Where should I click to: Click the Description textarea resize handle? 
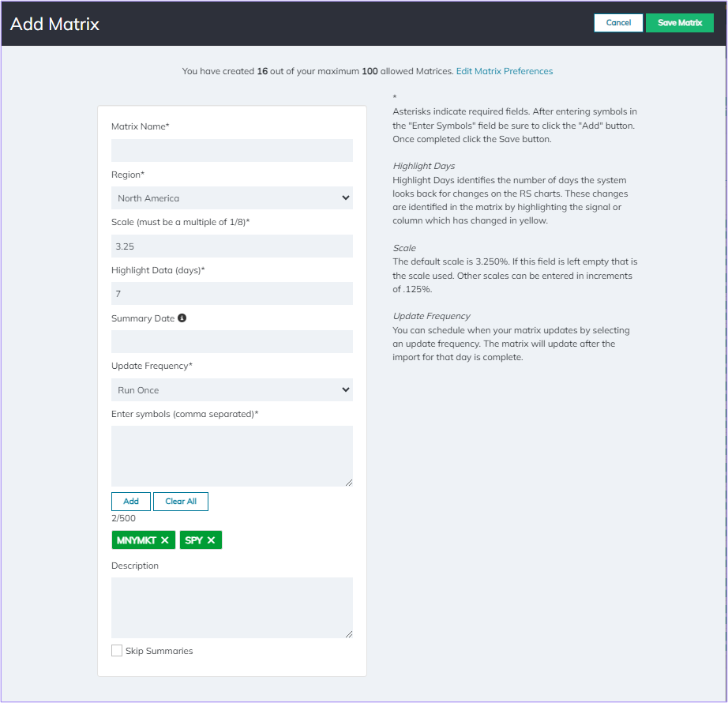(348, 633)
